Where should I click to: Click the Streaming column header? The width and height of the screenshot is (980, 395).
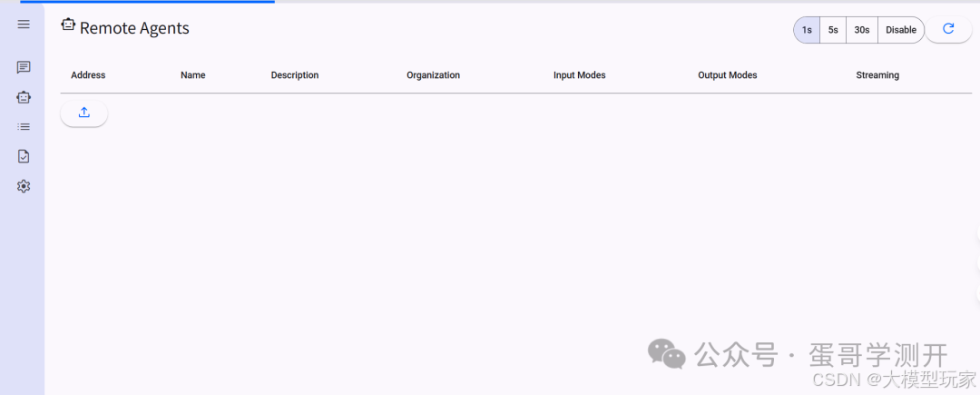click(x=877, y=75)
